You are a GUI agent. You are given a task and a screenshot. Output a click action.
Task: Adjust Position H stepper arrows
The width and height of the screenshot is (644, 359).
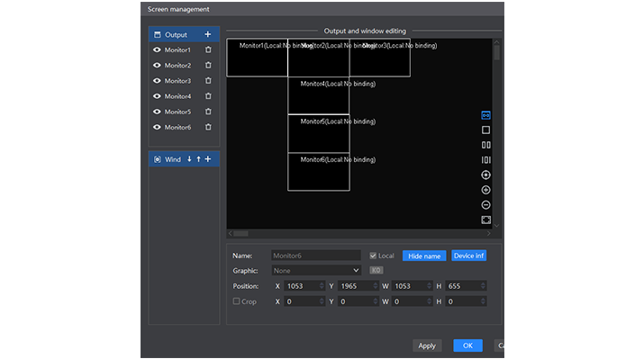click(x=483, y=286)
